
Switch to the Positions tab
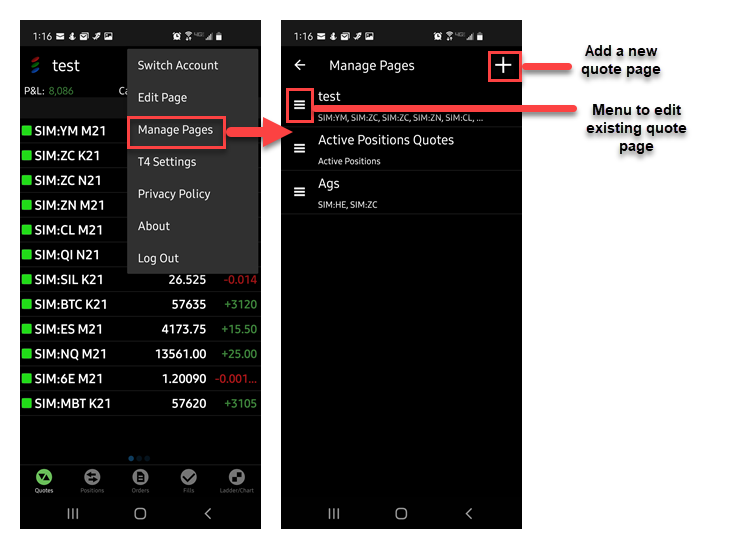coord(92,480)
